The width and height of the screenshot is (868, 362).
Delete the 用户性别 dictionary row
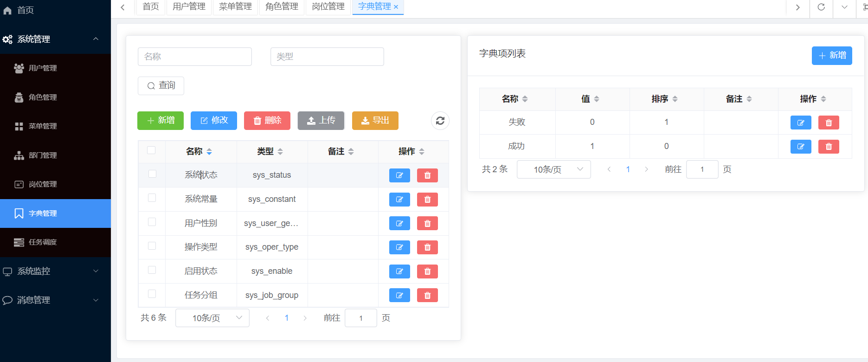point(427,224)
